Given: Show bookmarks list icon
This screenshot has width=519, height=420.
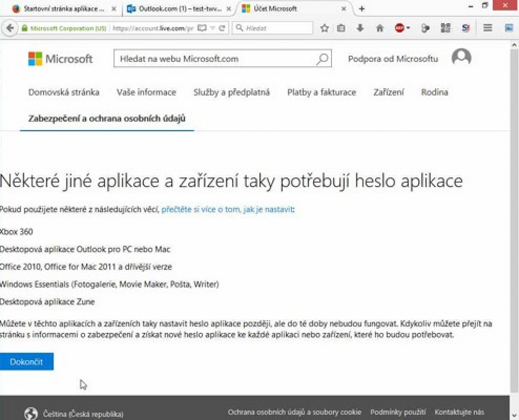Looking at the screenshot, I should 341,28.
